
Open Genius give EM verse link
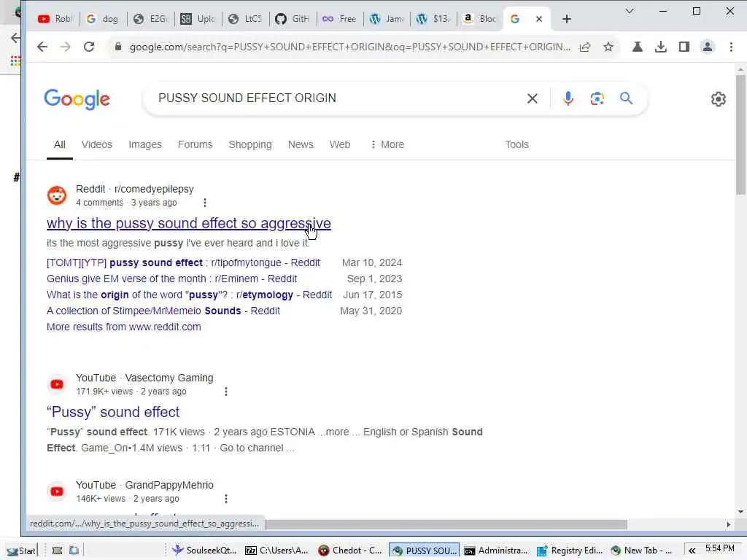tap(172, 279)
